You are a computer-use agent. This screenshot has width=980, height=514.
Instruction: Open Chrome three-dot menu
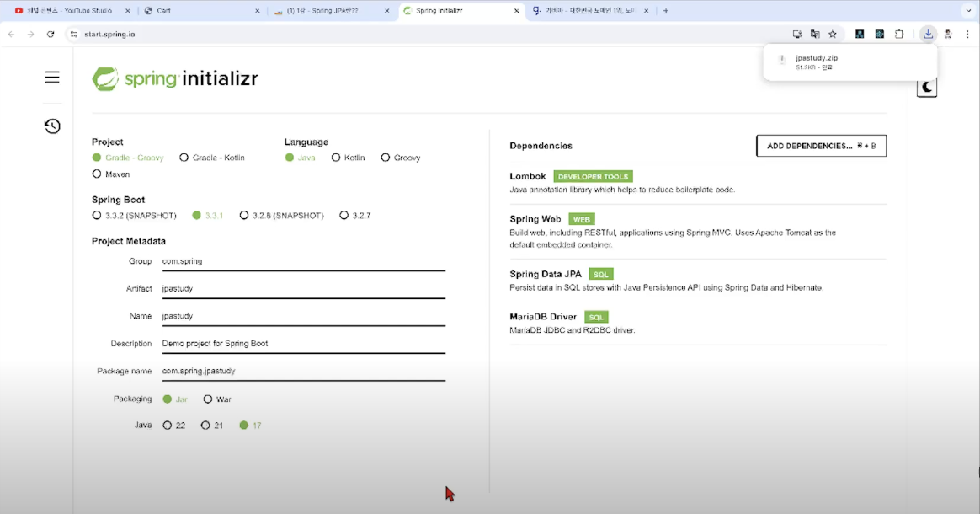[967, 35]
